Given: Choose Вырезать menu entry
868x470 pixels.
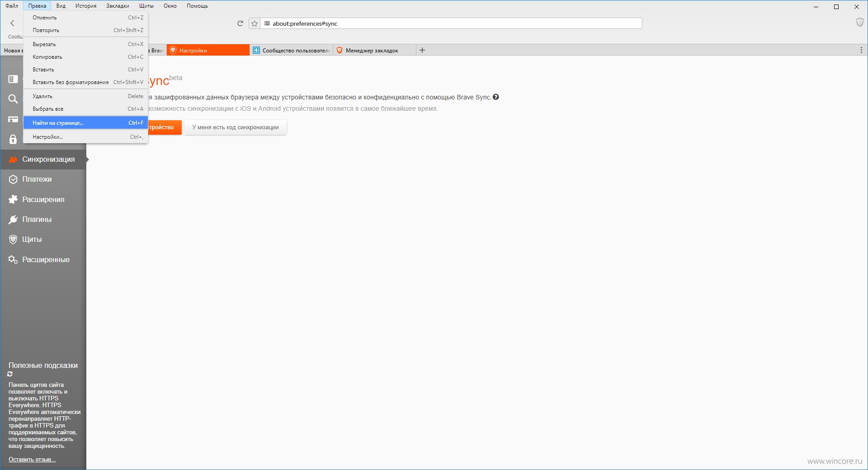Looking at the screenshot, I should (x=86, y=44).
